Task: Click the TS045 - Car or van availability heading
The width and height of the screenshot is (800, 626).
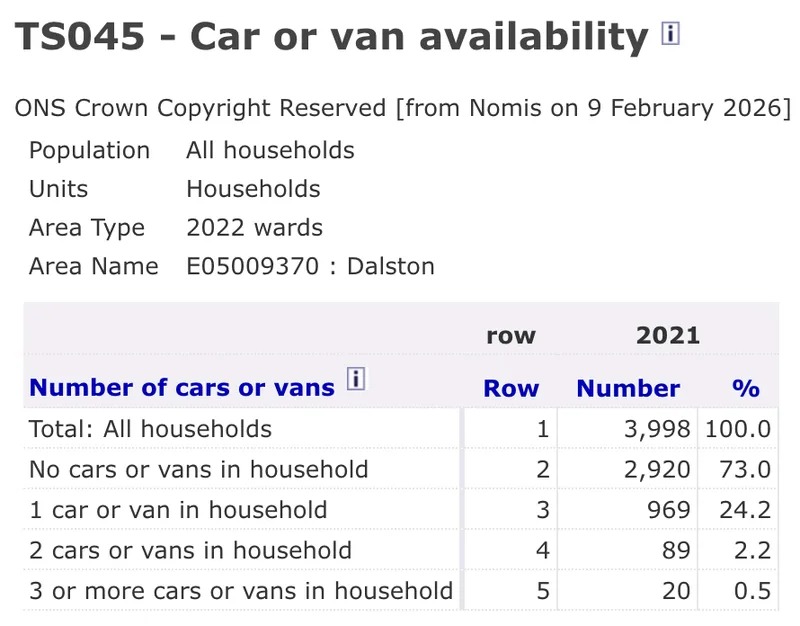Action: click(332, 37)
